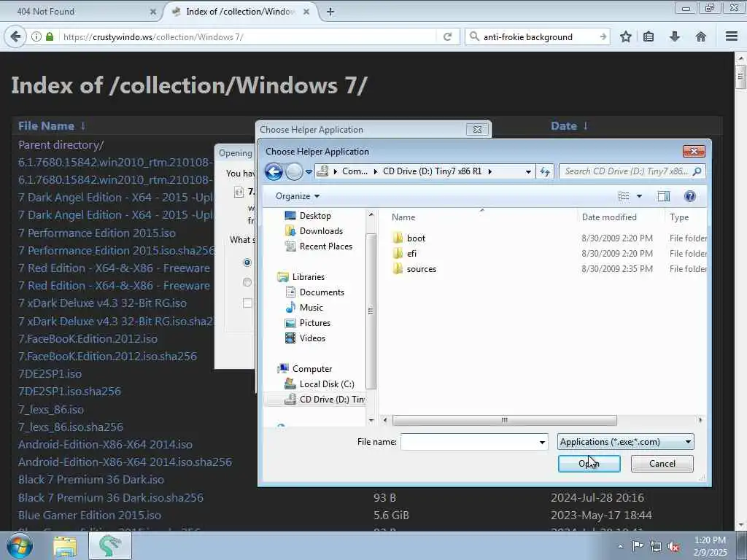
Task: Open the File name dropdown arrow
Action: [x=542, y=443]
